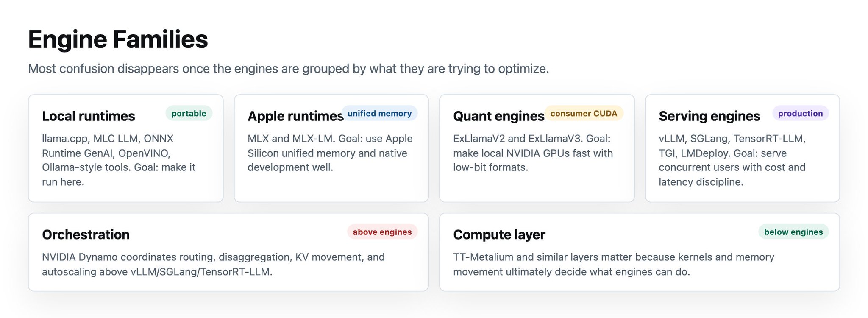Click the below engines badge
Viewport: 868px width, 318px height.
(793, 232)
